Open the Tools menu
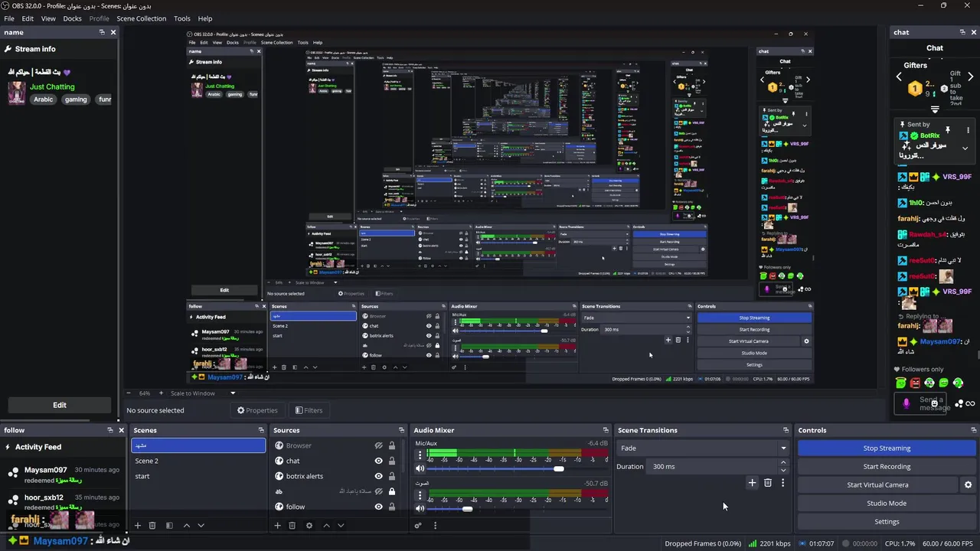Viewport: 980px width, 551px height. tap(182, 18)
